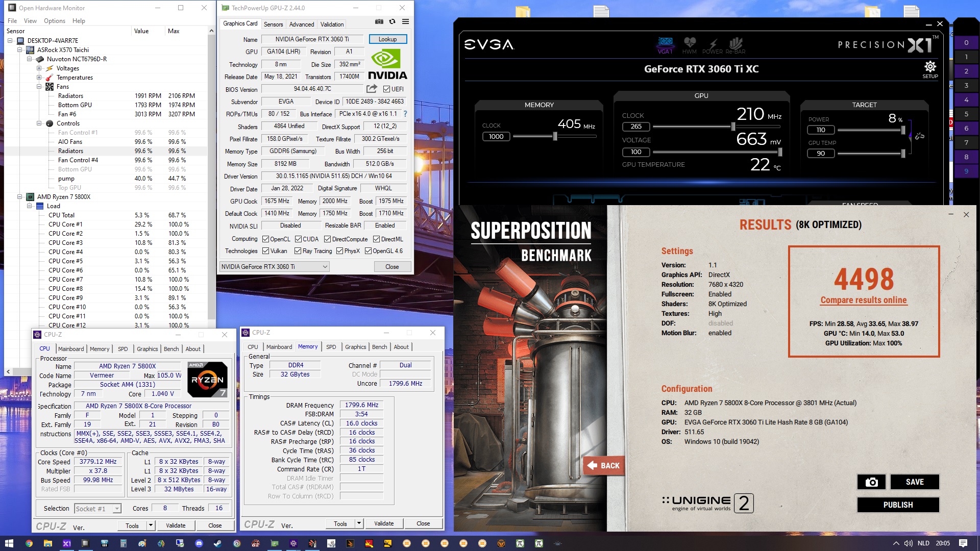Toggle the UEFI checkbox in GPU-Z

click(x=386, y=89)
